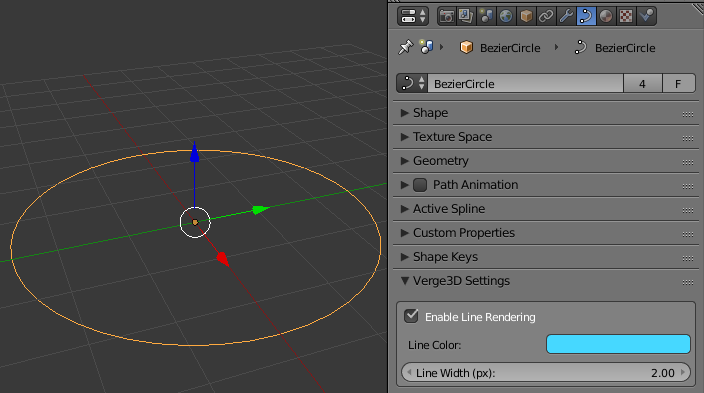Viewport: 704px width, 393px height.
Task: Click the BezierCircle curve data icon in breadcrumb
Action: [x=581, y=47]
